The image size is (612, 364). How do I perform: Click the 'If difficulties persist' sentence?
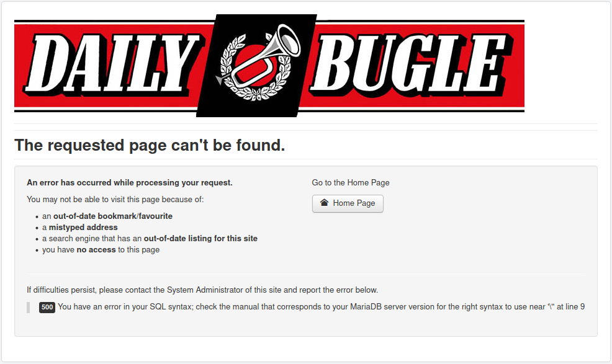click(x=202, y=290)
